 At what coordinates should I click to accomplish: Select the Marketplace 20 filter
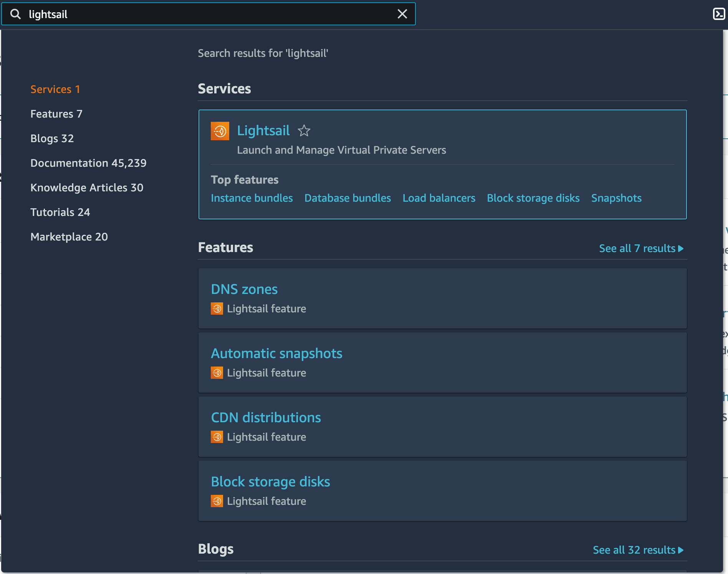(x=69, y=237)
